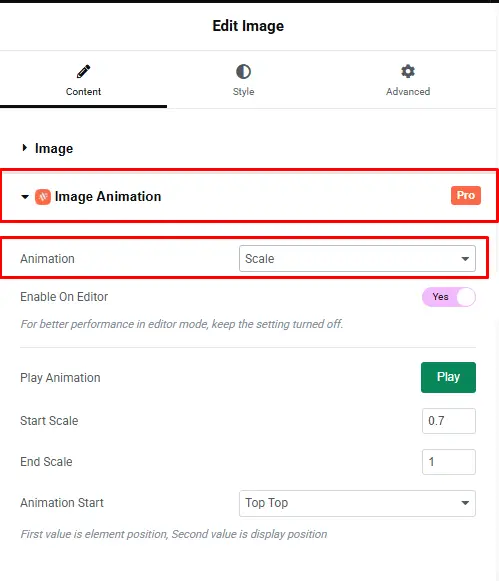The height and width of the screenshot is (581, 499).
Task: Click the Edit Image panel title
Action: (x=248, y=26)
